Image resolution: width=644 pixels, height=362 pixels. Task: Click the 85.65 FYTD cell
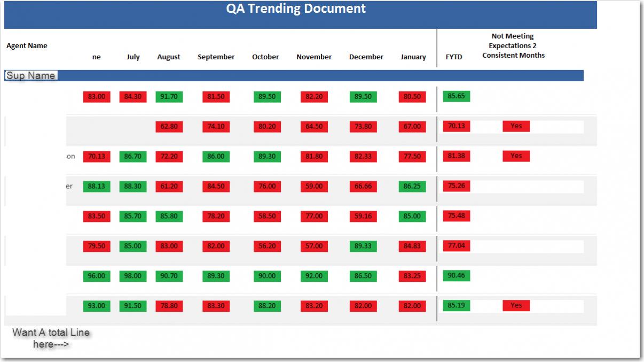[457, 96]
